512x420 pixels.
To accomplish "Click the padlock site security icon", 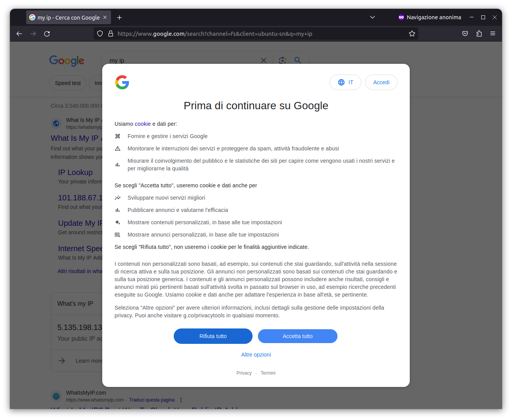I will click(x=111, y=34).
